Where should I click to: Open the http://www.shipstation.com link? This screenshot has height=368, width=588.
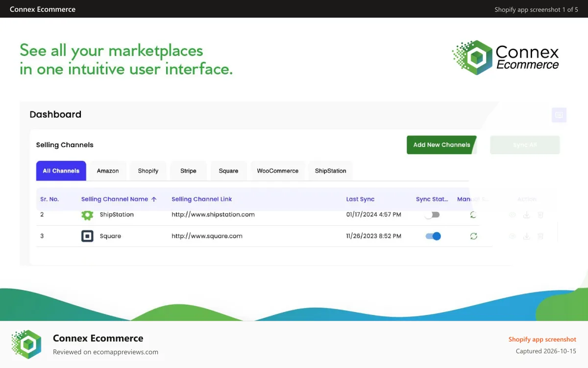point(213,214)
